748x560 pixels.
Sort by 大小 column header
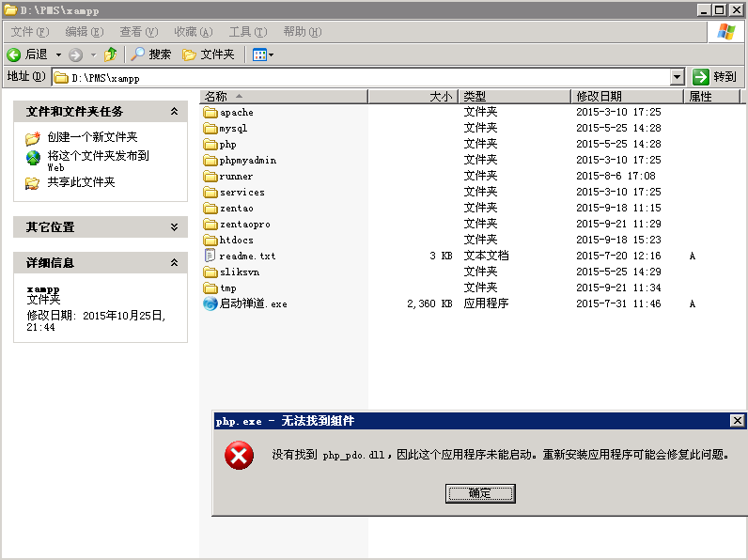413,97
